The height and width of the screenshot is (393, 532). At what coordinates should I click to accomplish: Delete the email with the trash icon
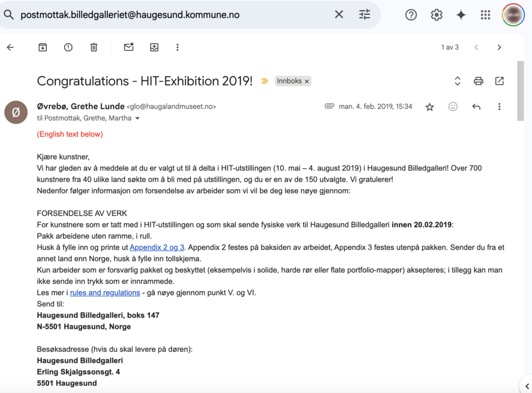[x=94, y=47]
